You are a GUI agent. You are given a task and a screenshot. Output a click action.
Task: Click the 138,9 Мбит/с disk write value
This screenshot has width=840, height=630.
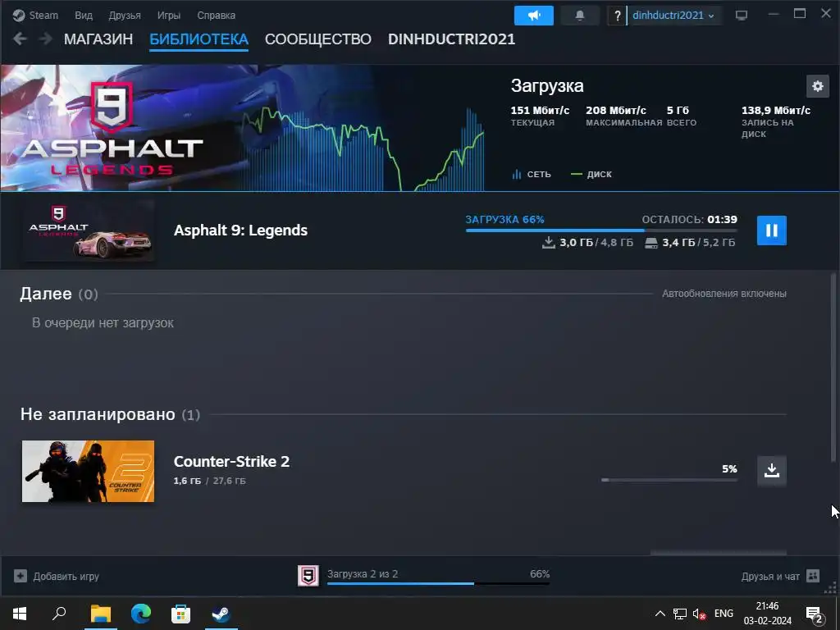tap(776, 111)
